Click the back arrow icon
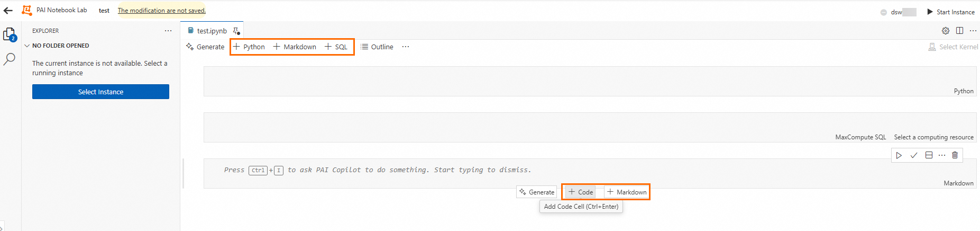The height and width of the screenshot is (231, 980). pos(8,11)
